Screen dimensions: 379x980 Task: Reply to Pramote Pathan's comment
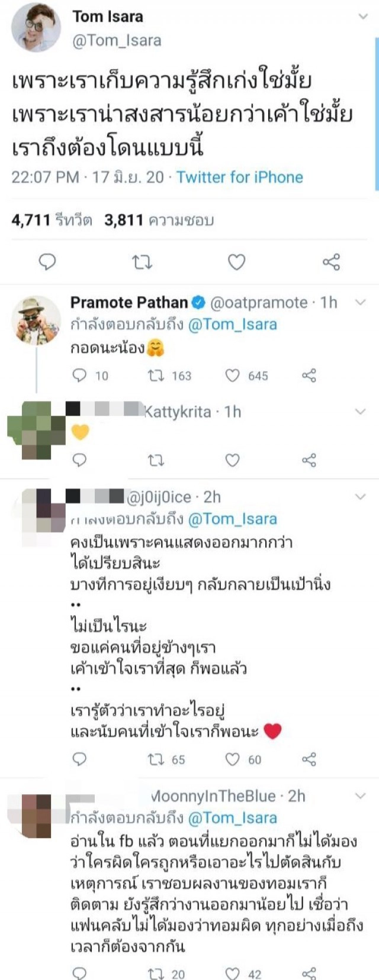(79, 376)
